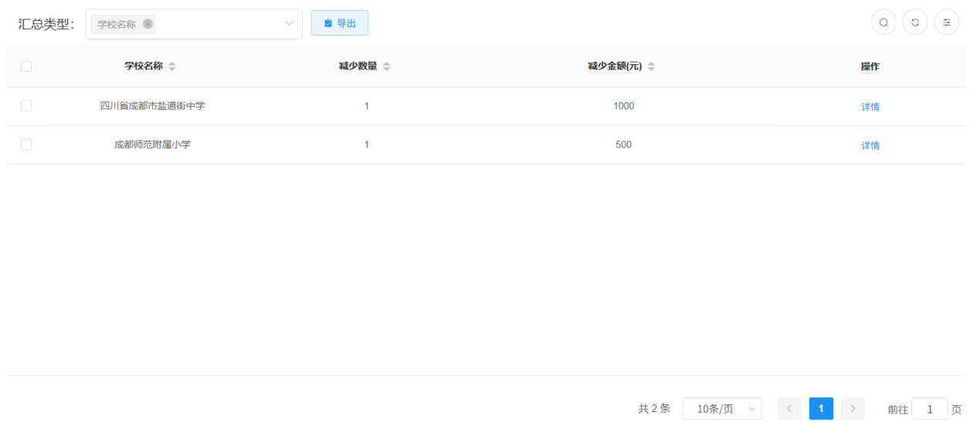980x426 pixels.
Task: Expand the 汇总类型 dropdown arrow
Action: 290,24
